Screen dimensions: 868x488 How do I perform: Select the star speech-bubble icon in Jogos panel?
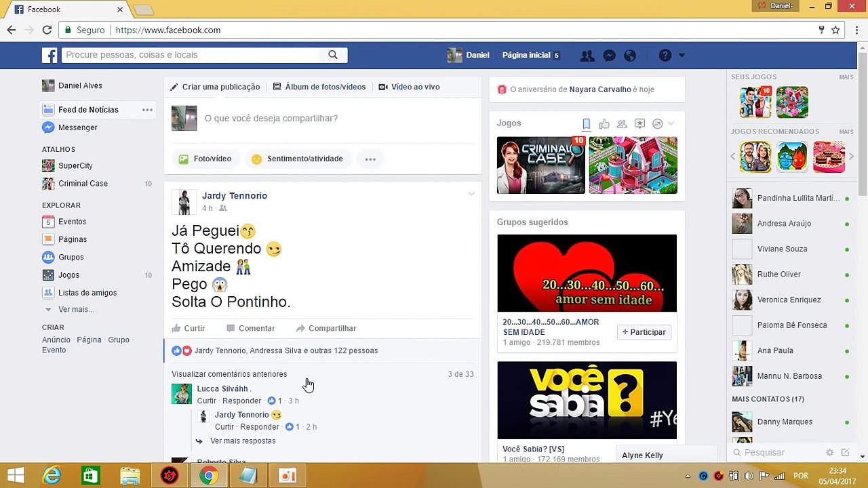[x=639, y=123]
